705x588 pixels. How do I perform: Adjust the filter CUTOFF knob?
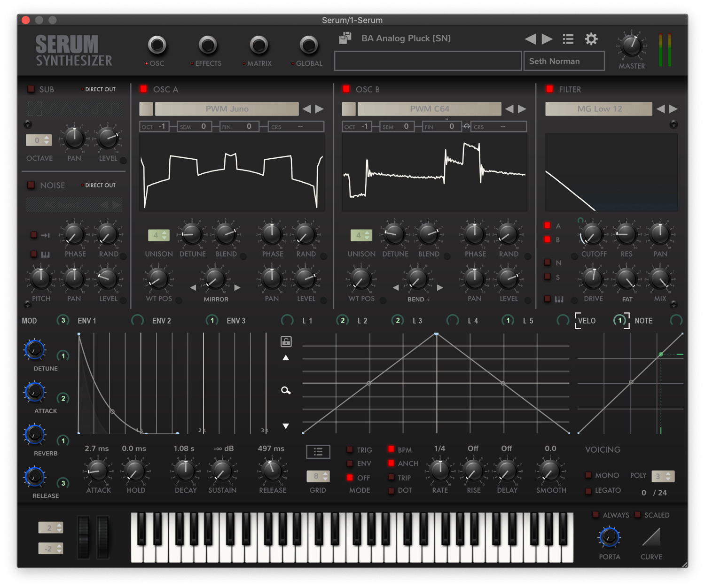point(592,234)
